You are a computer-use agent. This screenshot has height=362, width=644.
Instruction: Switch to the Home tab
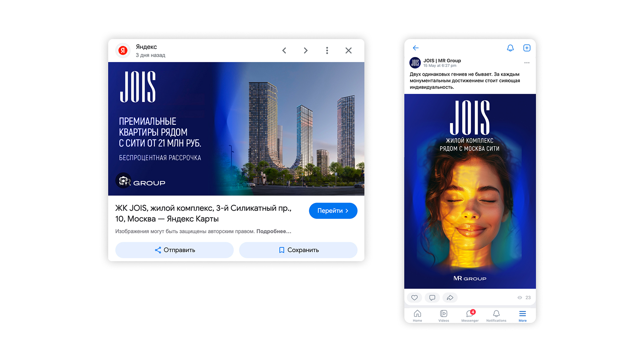click(418, 316)
